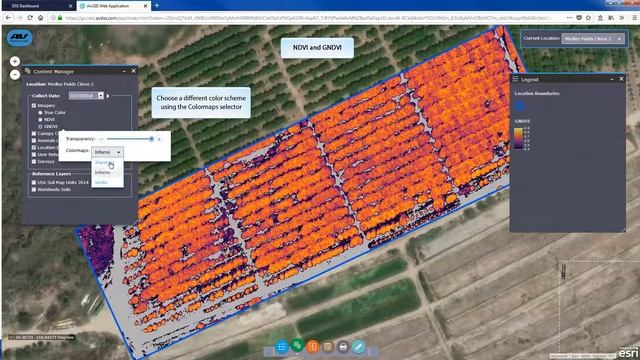Enable Worldwide Soils reference layer
640x360 pixels.
pyautogui.click(x=34, y=189)
